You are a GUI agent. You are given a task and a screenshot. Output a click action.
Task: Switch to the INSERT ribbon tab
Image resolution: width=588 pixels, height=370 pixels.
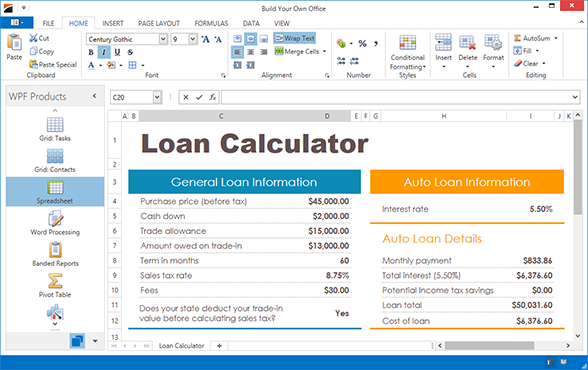pyautogui.click(x=113, y=23)
